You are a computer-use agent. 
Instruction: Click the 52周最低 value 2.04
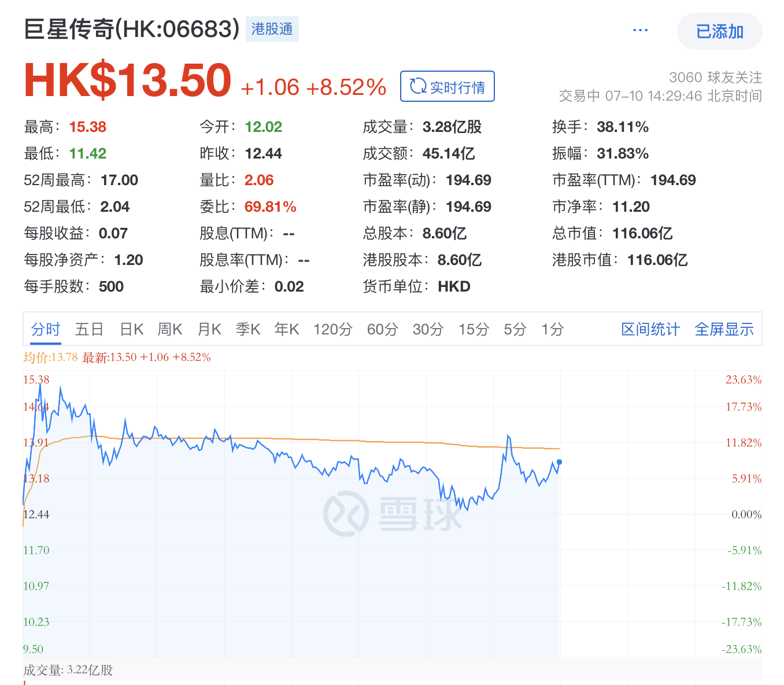pos(115,207)
